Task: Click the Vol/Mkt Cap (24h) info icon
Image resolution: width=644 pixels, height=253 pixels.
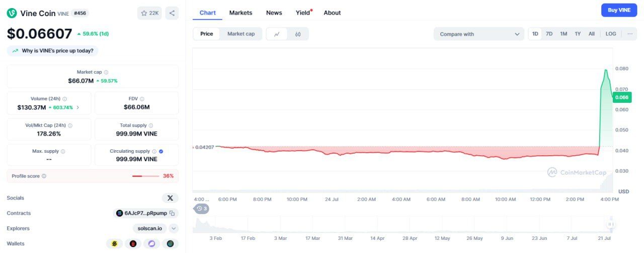Action: pyautogui.click(x=70, y=125)
